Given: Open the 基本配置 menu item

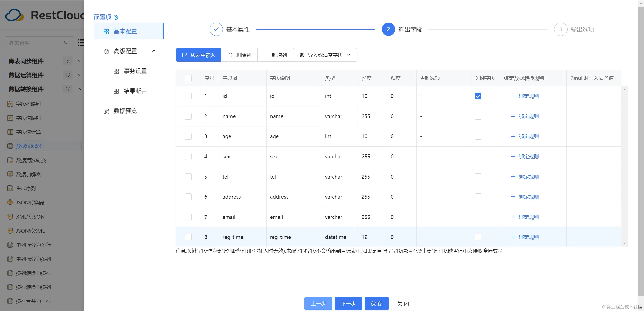Looking at the screenshot, I should (x=125, y=31).
